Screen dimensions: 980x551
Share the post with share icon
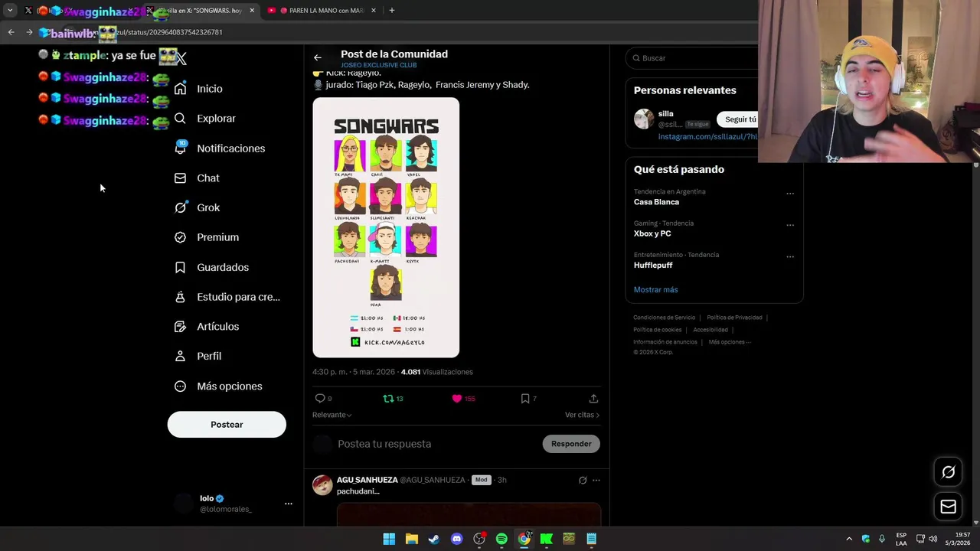[x=593, y=399]
